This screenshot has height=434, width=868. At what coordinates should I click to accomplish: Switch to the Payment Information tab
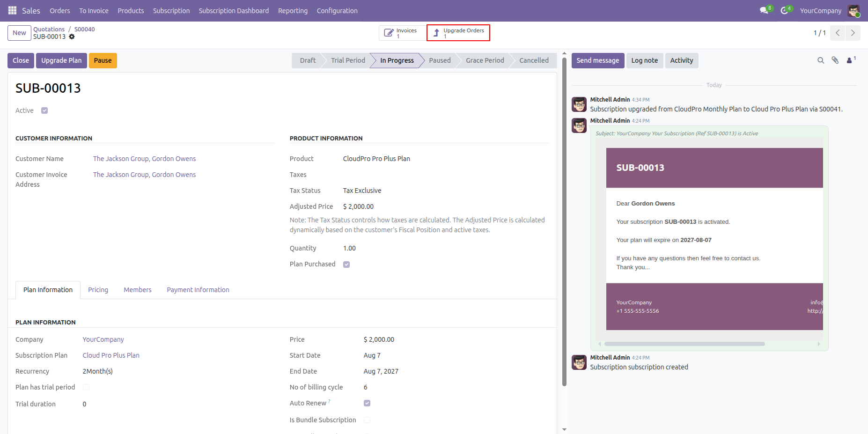tap(198, 290)
